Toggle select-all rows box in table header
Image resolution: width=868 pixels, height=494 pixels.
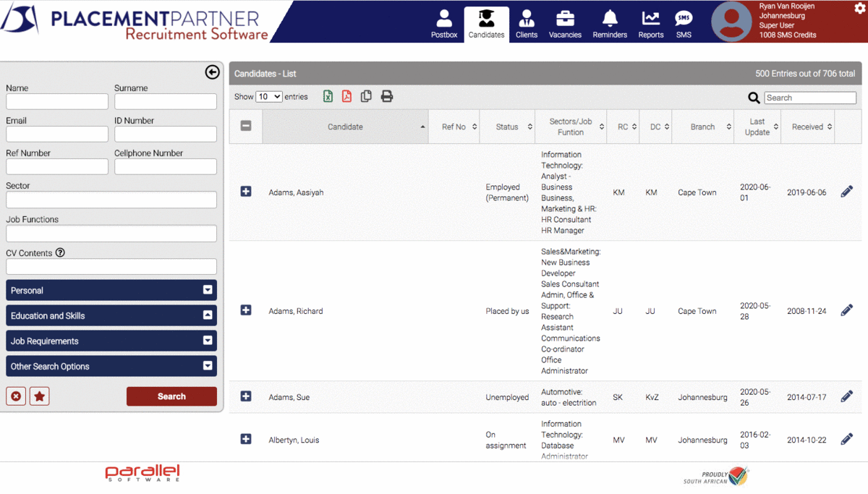pyautogui.click(x=246, y=126)
